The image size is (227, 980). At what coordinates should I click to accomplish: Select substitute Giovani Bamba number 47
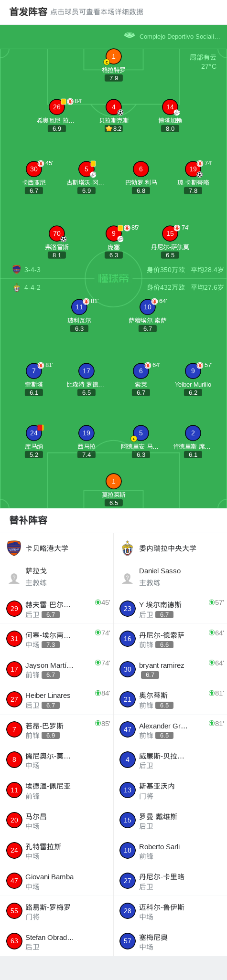pos(57,881)
